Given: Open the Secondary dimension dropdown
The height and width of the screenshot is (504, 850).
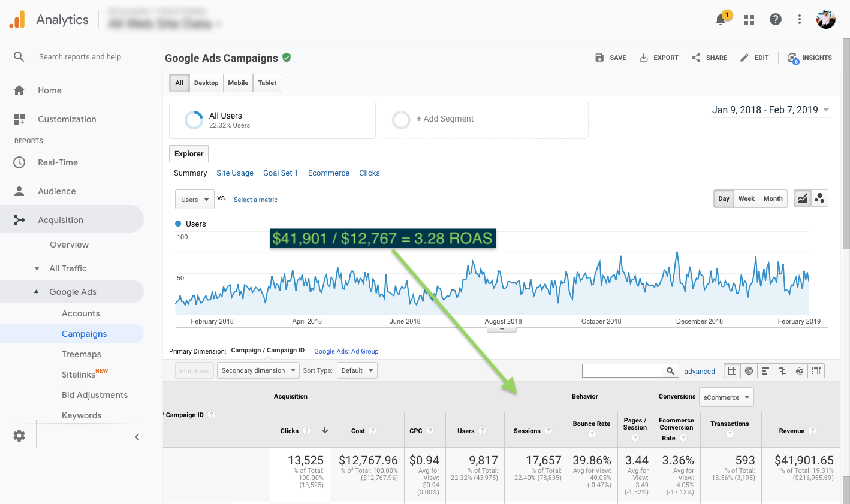Looking at the screenshot, I should tap(258, 370).
